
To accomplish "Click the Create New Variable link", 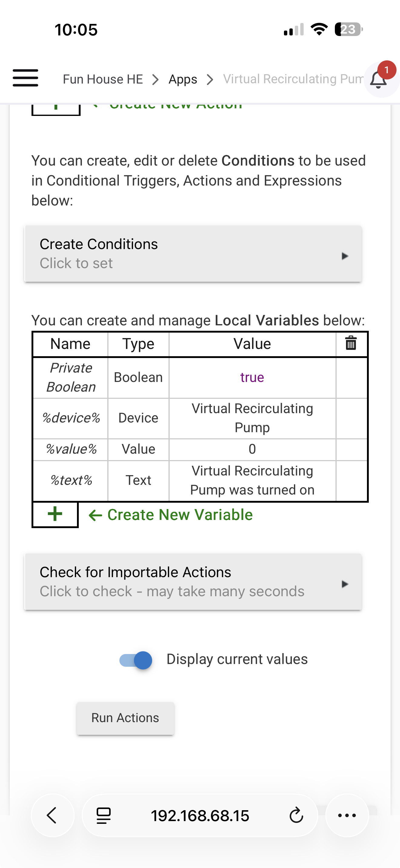I will click(180, 515).
